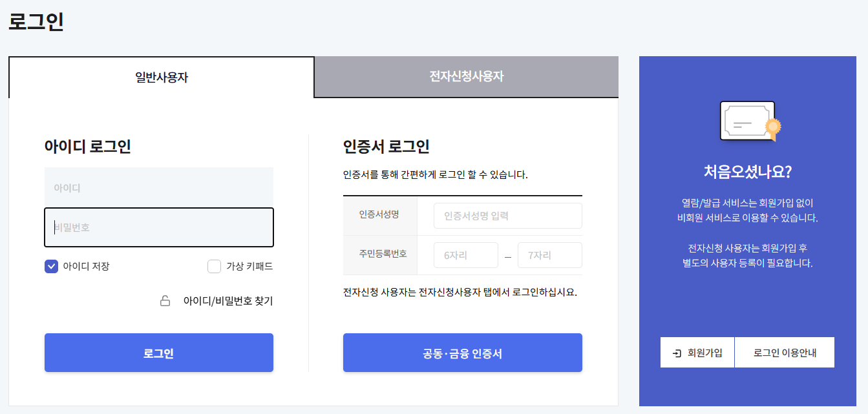The height and width of the screenshot is (414, 868).
Task: Toggle the virtual keypad checkbox off again
Action: (x=214, y=266)
